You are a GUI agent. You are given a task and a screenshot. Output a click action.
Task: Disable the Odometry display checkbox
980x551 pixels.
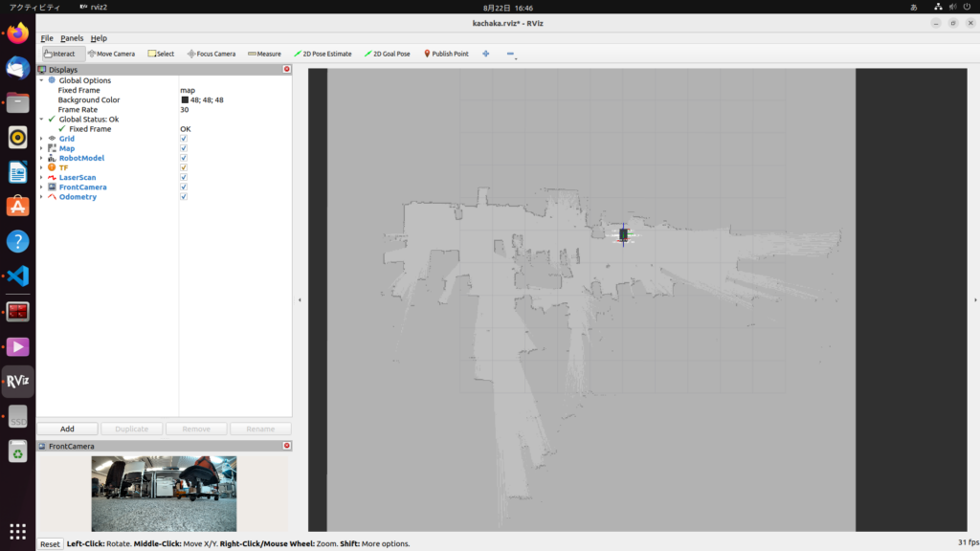tap(184, 197)
